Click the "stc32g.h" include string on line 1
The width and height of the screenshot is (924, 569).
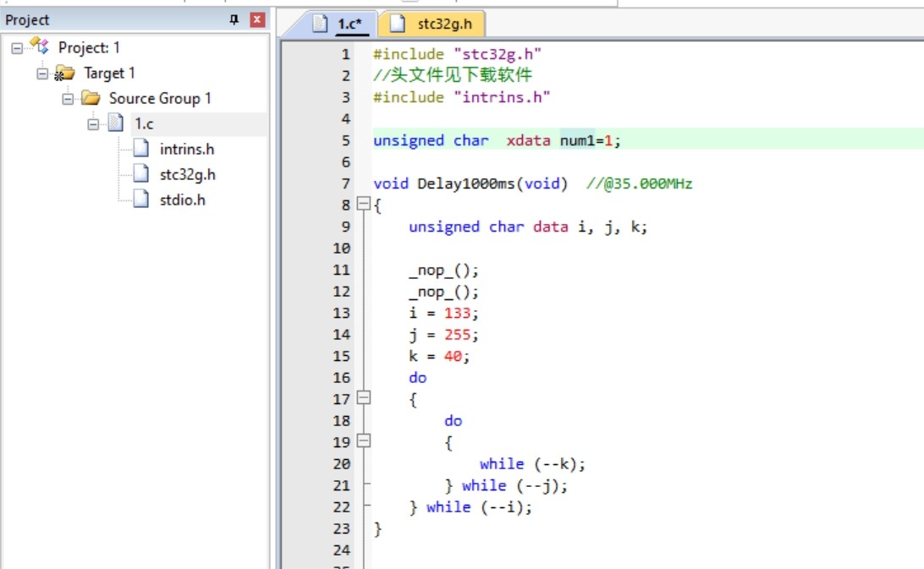[498, 54]
